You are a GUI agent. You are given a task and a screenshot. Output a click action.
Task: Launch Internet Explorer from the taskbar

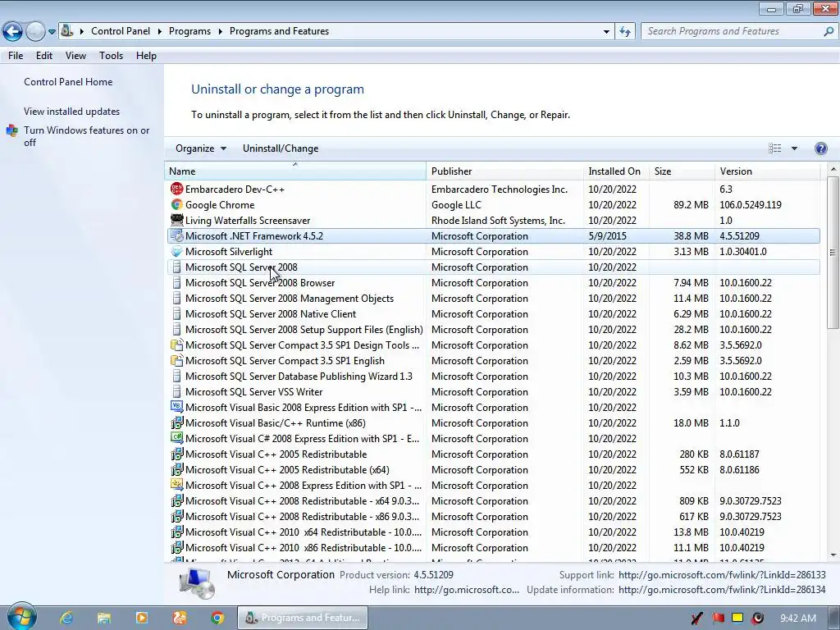point(66,618)
